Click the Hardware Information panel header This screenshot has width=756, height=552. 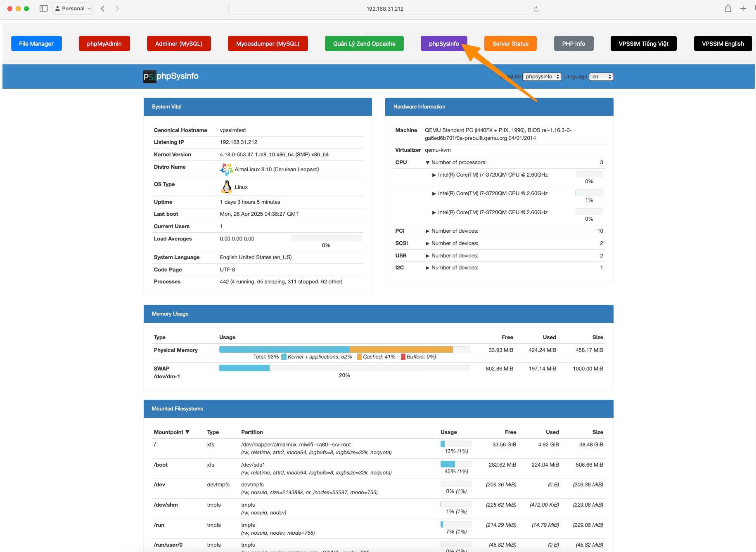499,107
